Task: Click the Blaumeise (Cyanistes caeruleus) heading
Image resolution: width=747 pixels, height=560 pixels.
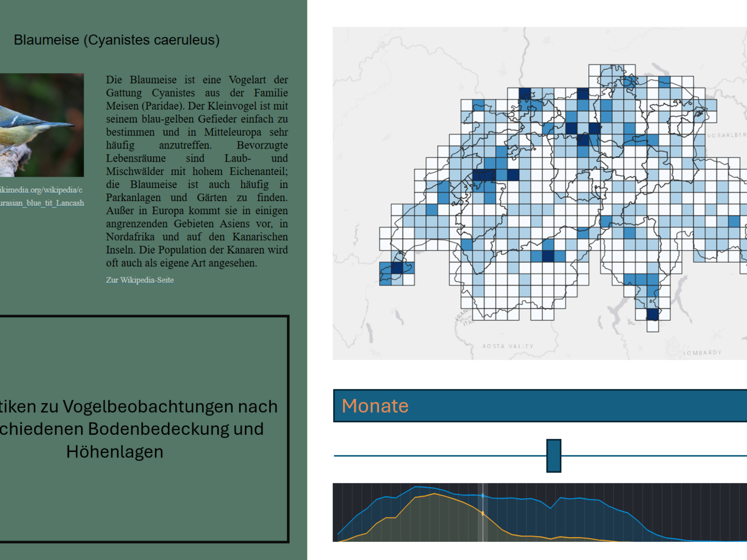Action: pyautogui.click(x=117, y=40)
